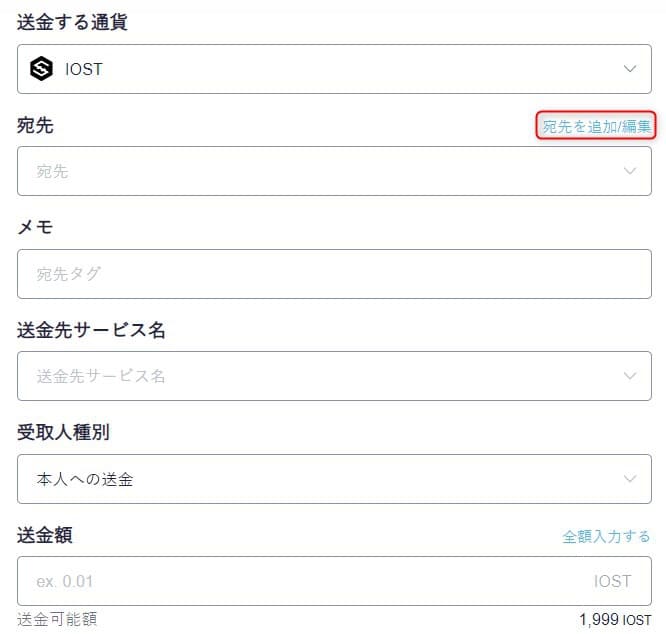Click the 1,999 IOST available balance

click(x=615, y=620)
